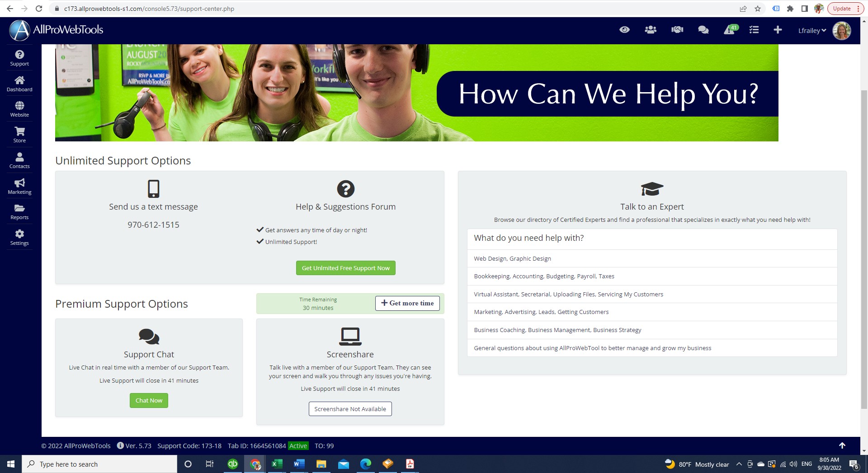This screenshot has height=473, width=868.
Task: Open notifications bell with 41 badge
Action: (731, 30)
